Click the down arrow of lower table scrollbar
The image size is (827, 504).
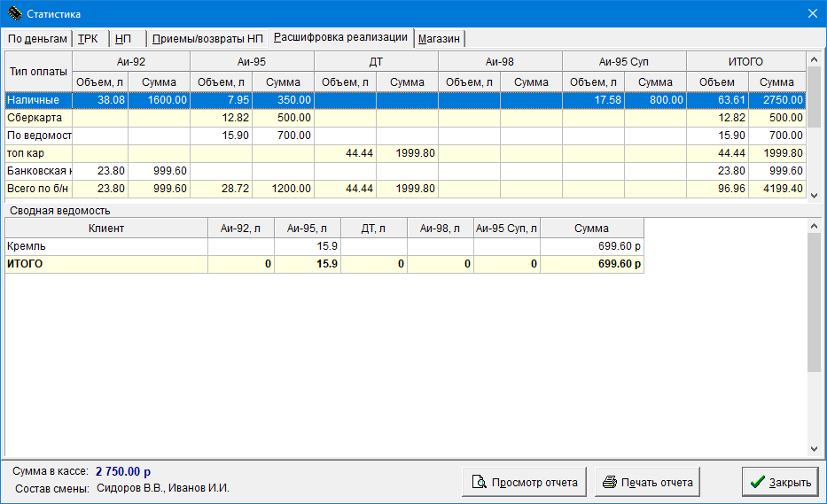[x=814, y=449]
